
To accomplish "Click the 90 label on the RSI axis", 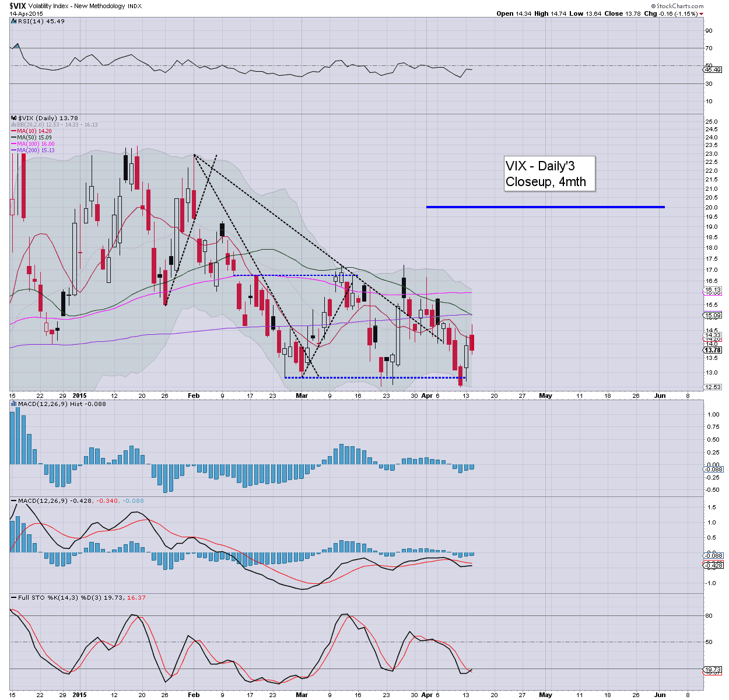I will coord(709,30).
